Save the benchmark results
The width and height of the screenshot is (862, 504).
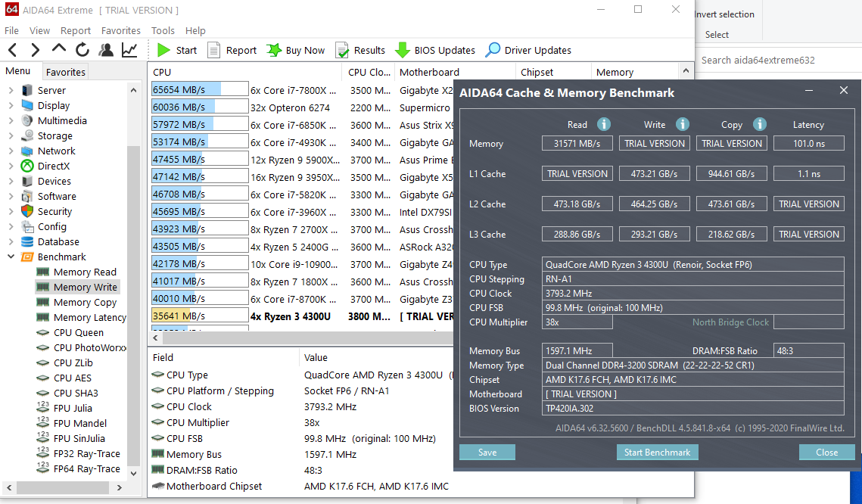(x=487, y=452)
